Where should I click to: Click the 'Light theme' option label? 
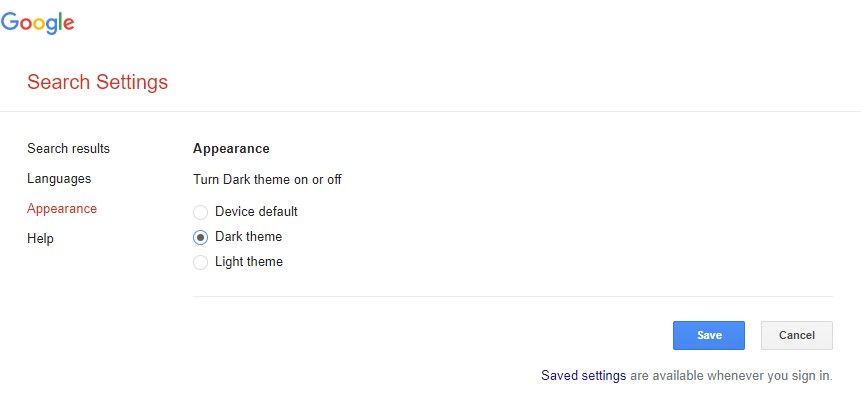pyautogui.click(x=249, y=262)
